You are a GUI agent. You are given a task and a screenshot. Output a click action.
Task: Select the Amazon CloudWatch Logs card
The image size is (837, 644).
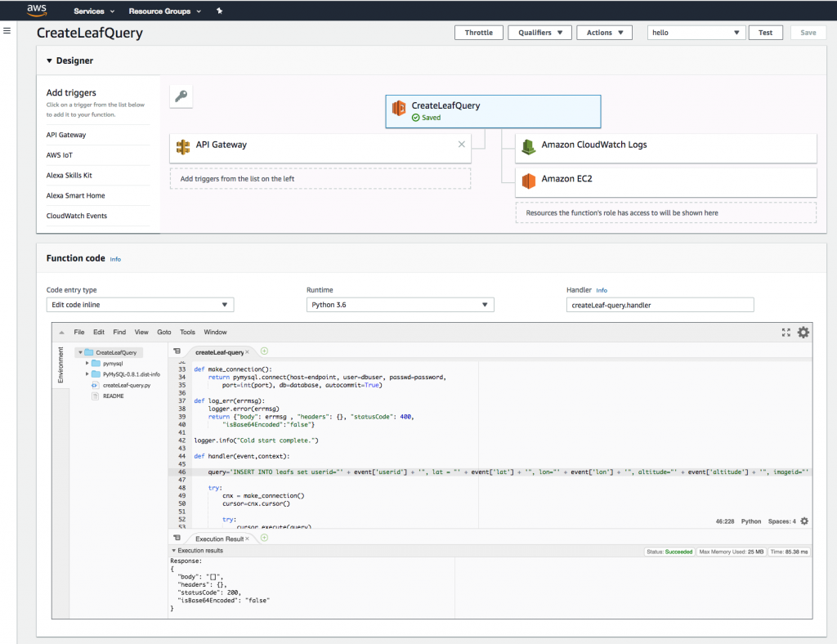pos(665,148)
